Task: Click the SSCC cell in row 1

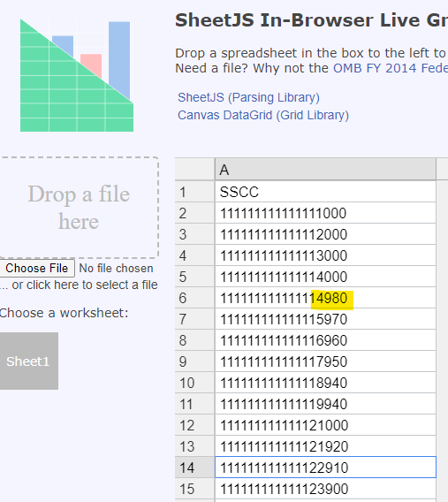Action: tap(325, 192)
